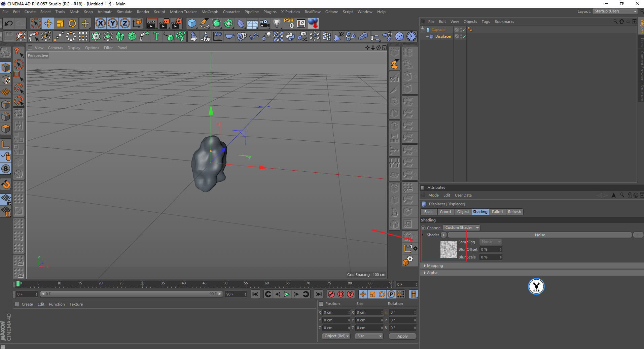Screen dimensions: 644x349
Task: Click the Camera object icon
Action: [265, 23]
